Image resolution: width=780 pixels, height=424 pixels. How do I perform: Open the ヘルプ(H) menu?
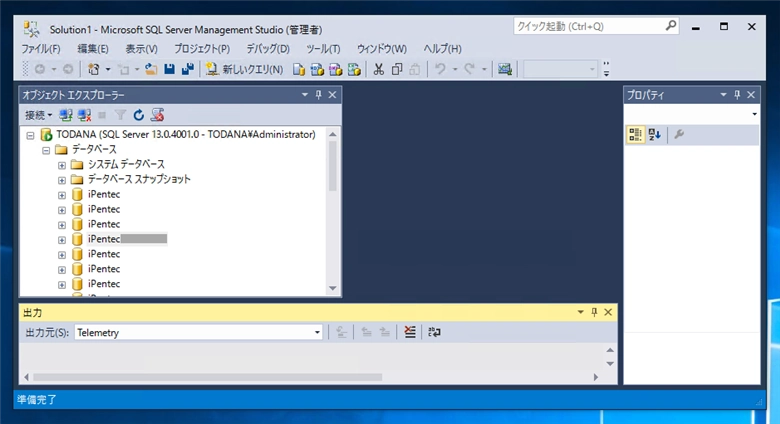pos(442,49)
